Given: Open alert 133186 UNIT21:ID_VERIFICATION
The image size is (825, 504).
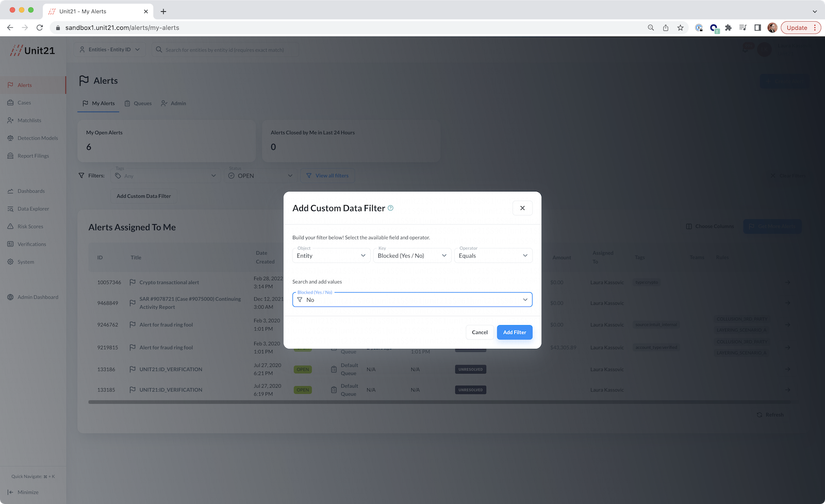Looking at the screenshot, I should coord(171,369).
